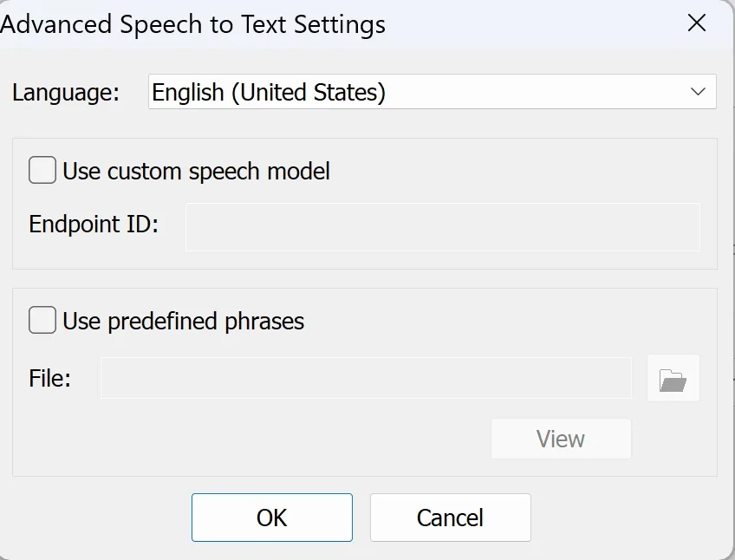Enable the Use custom speech model checkbox
This screenshot has width=735, height=560.
(x=42, y=170)
